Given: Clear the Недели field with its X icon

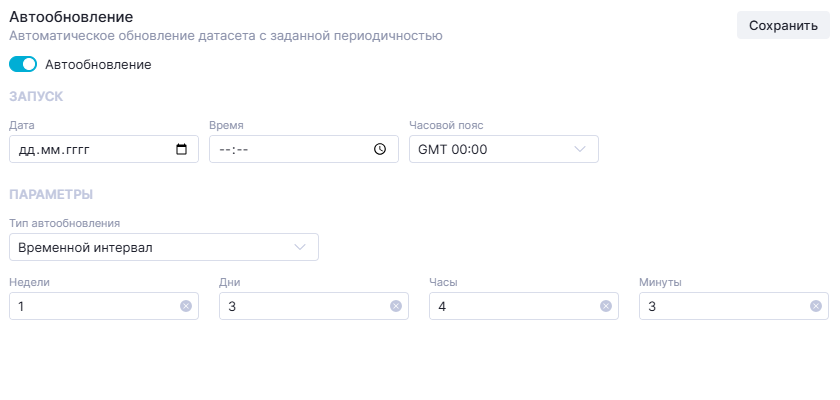Looking at the screenshot, I should click(186, 306).
